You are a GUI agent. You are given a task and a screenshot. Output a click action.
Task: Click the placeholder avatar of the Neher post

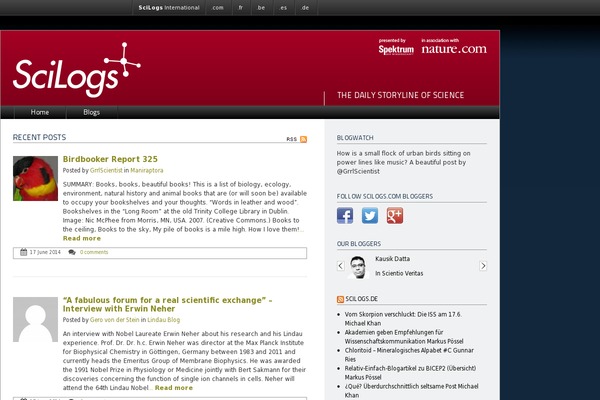[x=36, y=319]
